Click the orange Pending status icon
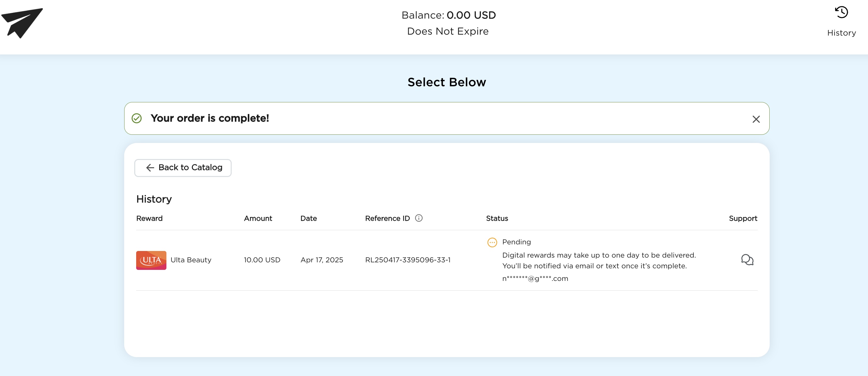Viewport: 868px width, 376px height. click(x=492, y=242)
